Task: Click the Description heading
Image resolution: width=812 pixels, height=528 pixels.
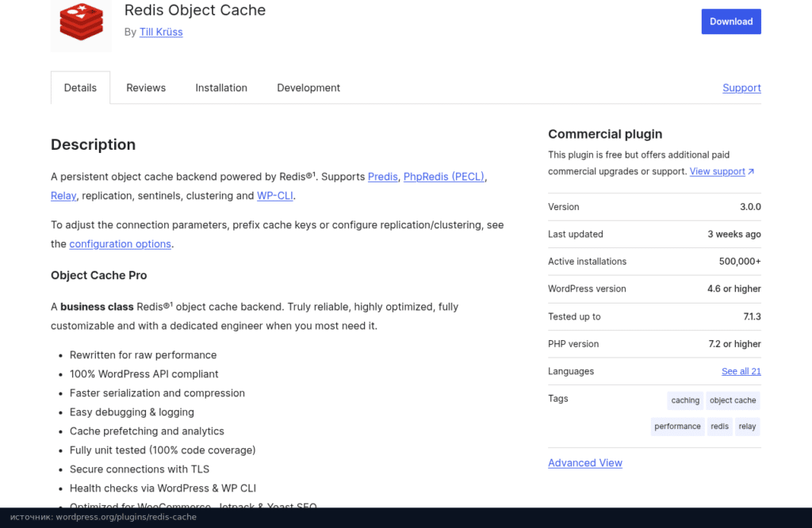Action: [94, 144]
